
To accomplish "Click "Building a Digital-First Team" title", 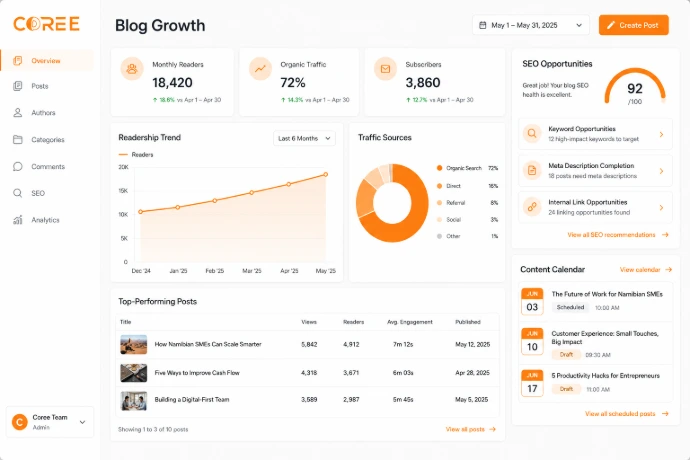I will [191, 400].
